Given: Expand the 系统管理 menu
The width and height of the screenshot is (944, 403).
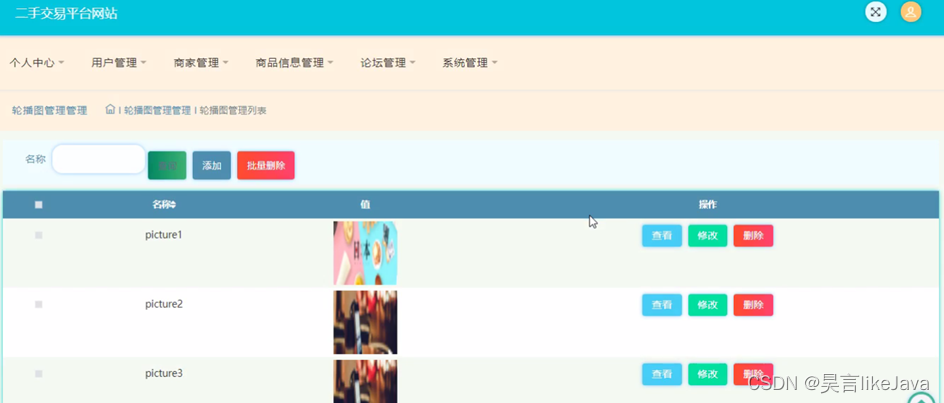Looking at the screenshot, I should point(470,63).
